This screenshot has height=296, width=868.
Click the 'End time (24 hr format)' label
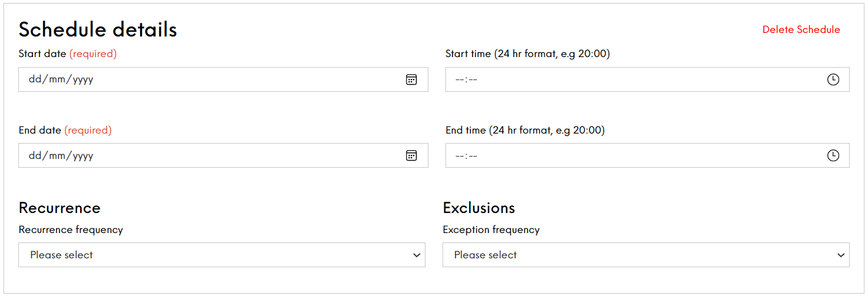click(x=525, y=130)
